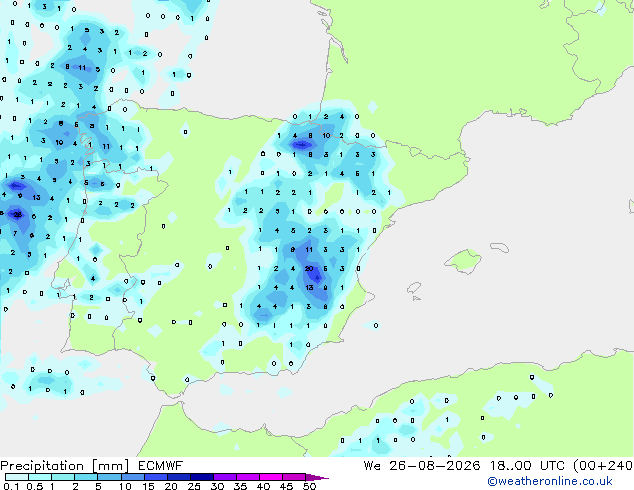Click the '0.1' legend scale label
The image size is (634, 490).
point(11,486)
